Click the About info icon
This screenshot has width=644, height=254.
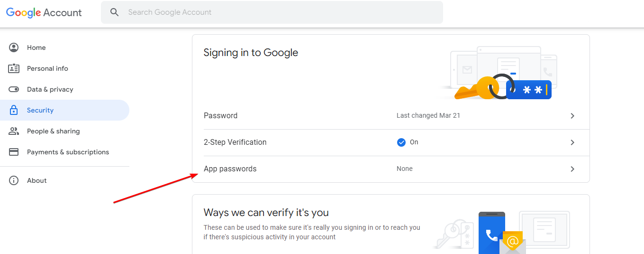(14, 180)
